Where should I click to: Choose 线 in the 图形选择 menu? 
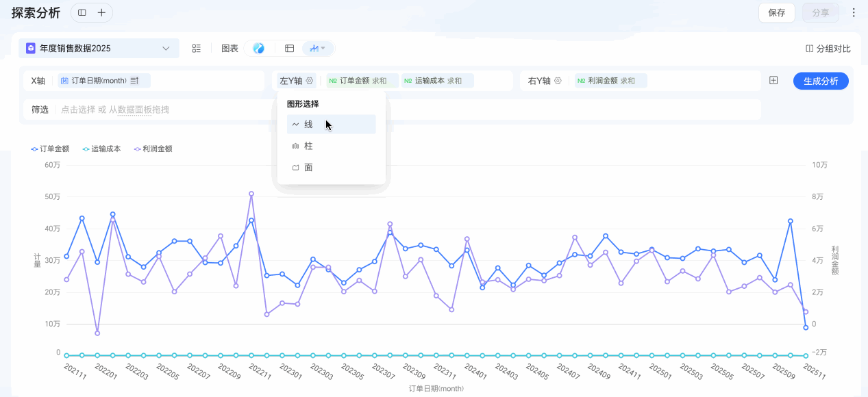pyautogui.click(x=332, y=125)
